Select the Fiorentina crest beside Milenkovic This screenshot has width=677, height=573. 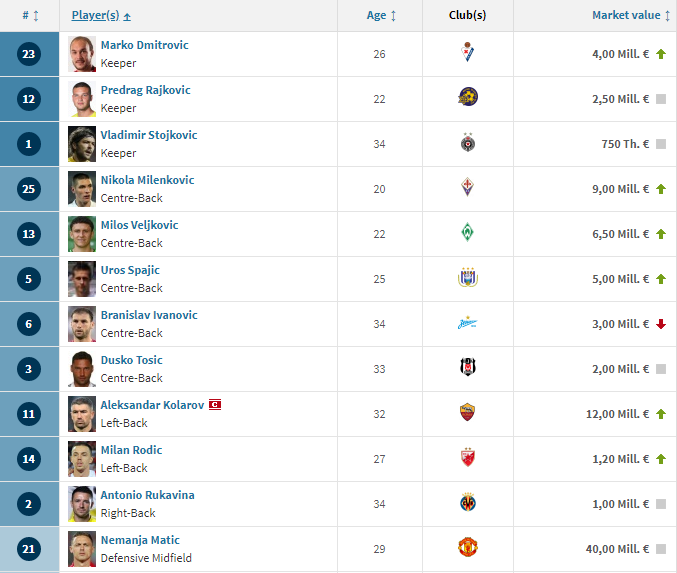pyautogui.click(x=467, y=187)
